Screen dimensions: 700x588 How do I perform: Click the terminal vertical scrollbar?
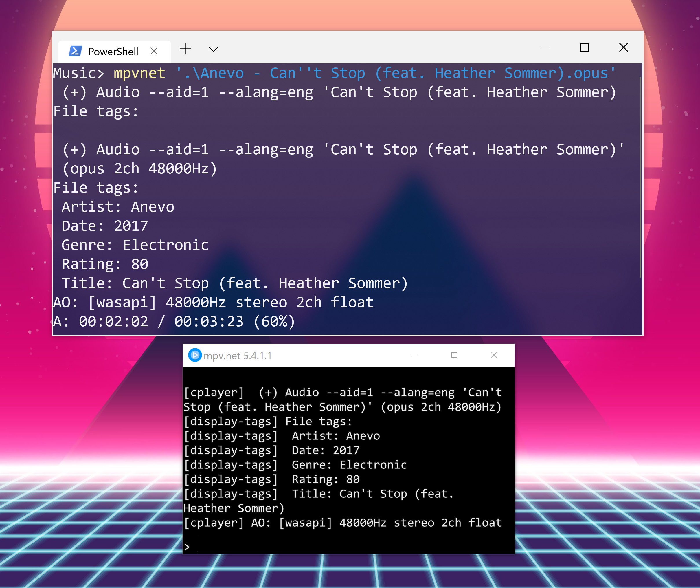click(x=640, y=177)
